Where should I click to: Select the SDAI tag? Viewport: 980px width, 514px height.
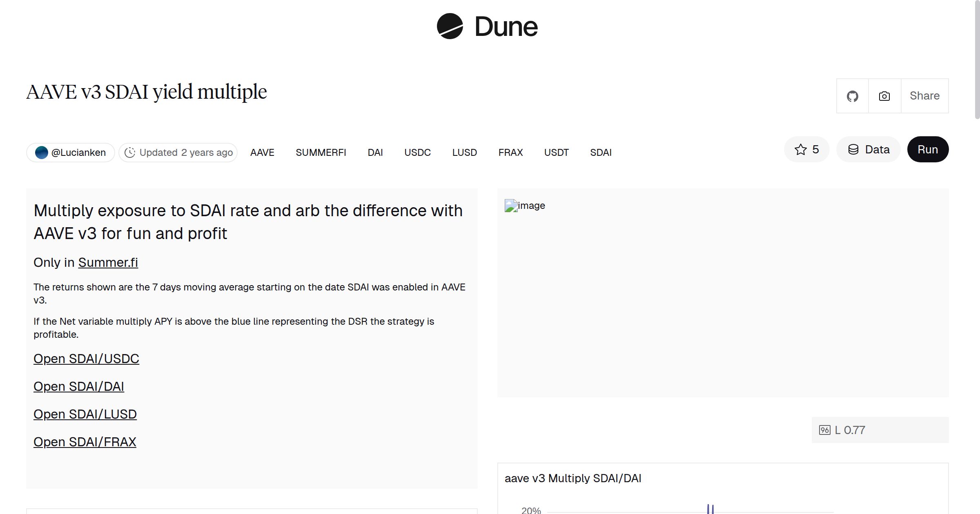coord(601,153)
